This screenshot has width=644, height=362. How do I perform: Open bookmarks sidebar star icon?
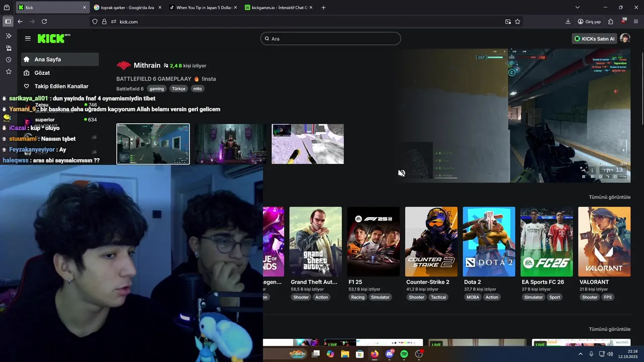[9, 72]
